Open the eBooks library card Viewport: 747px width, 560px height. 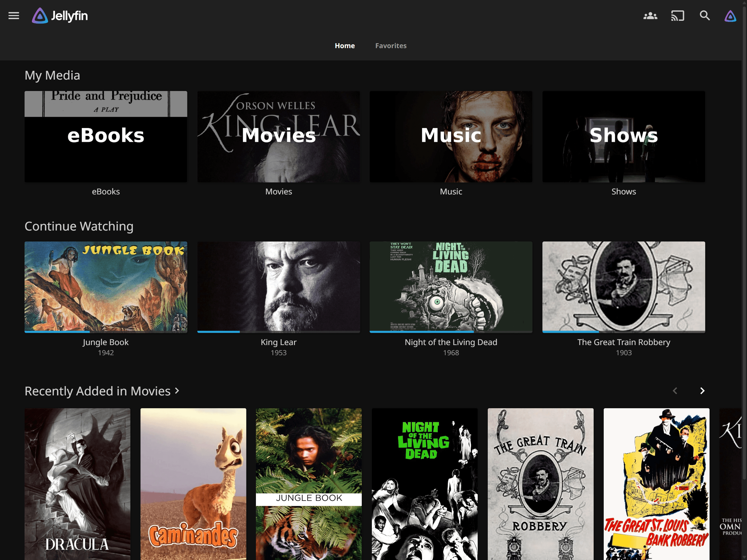(106, 136)
